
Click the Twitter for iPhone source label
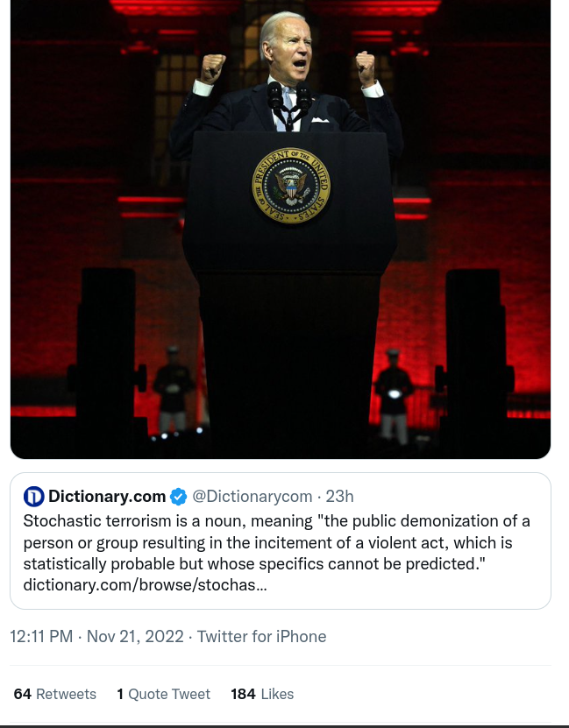tap(261, 637)
